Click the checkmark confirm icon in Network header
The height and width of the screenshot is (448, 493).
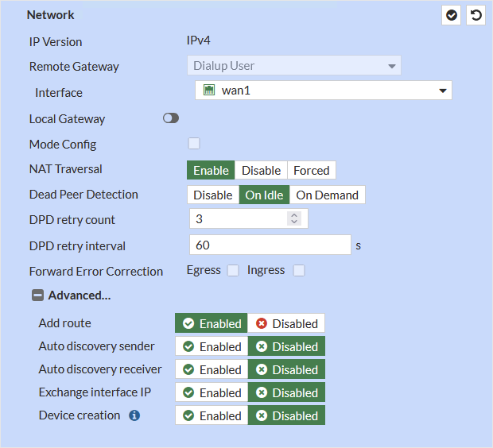(x=452, y=15)
